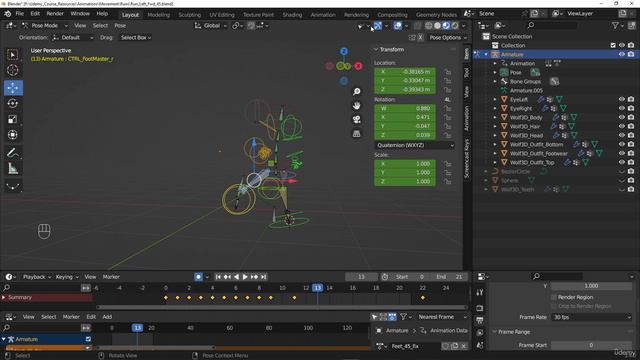Hide Wolf3D_Hair in viewport
The width and height of the screenshot is (640, 360).
click(622, 126)
